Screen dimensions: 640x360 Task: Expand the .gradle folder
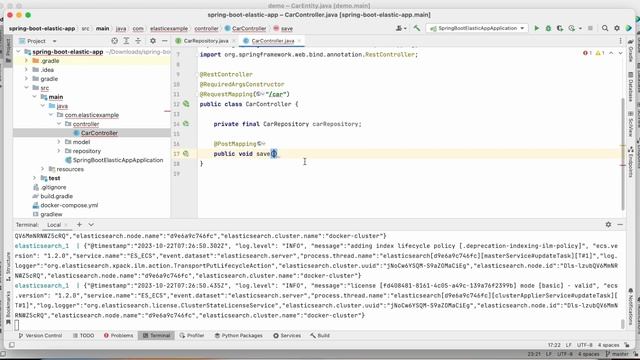click(x=26, y=61)
